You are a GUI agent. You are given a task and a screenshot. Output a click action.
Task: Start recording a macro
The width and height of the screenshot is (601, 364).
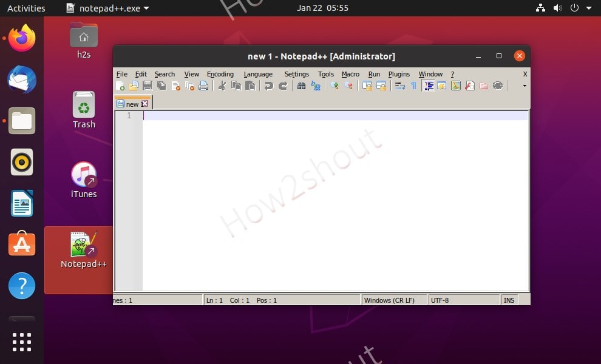350,74
